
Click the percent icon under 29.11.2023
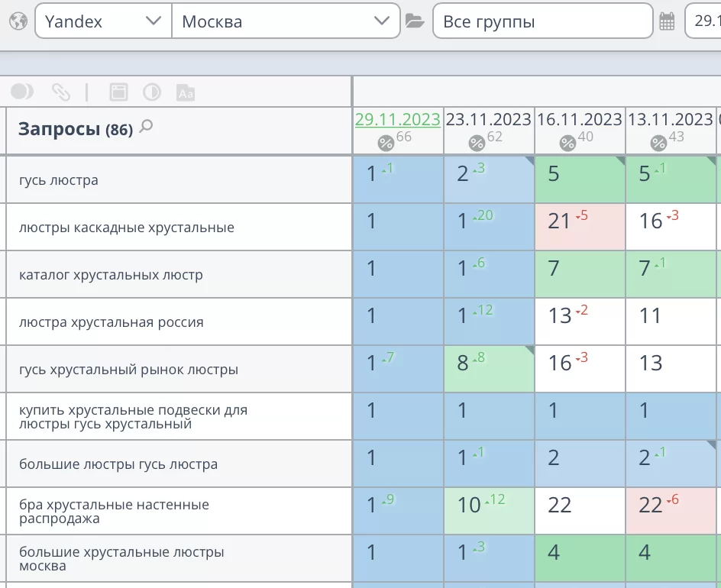coord(386,143)
